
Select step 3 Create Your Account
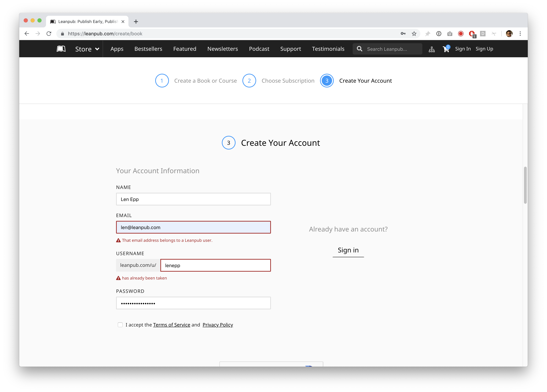tap(356, 81)
